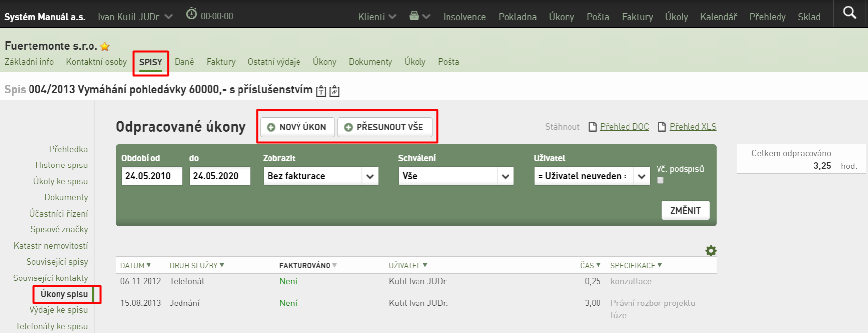Sort by the DATUM column header
The width and height of the screenshot is (868, 333).
pos(136,265)
